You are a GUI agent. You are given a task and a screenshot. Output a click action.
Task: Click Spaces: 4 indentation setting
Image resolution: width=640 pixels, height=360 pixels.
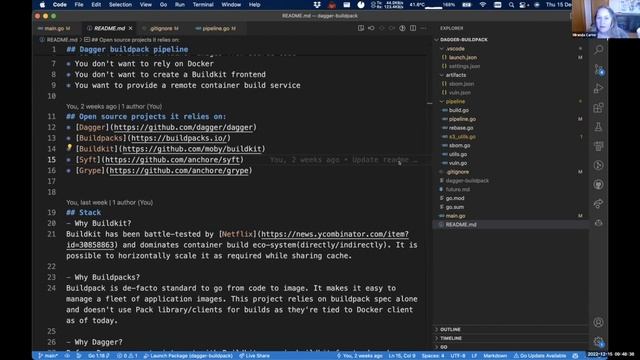433,356
